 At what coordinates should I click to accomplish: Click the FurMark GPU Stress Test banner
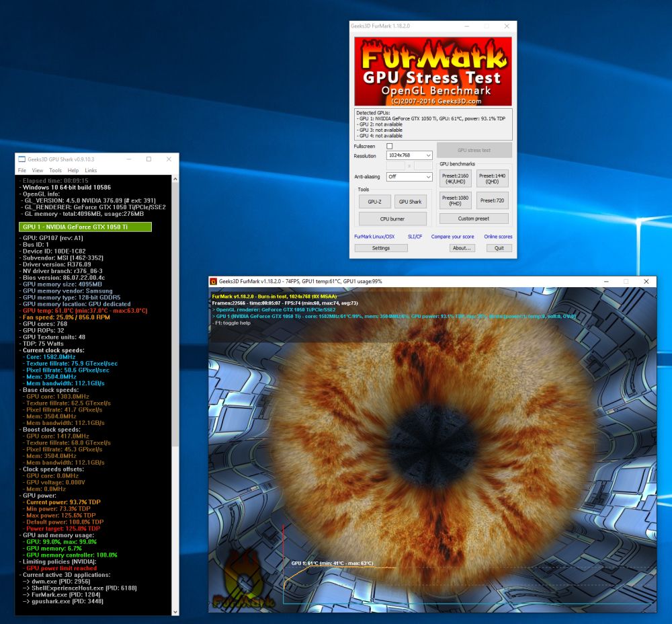(x=433, y=71)
